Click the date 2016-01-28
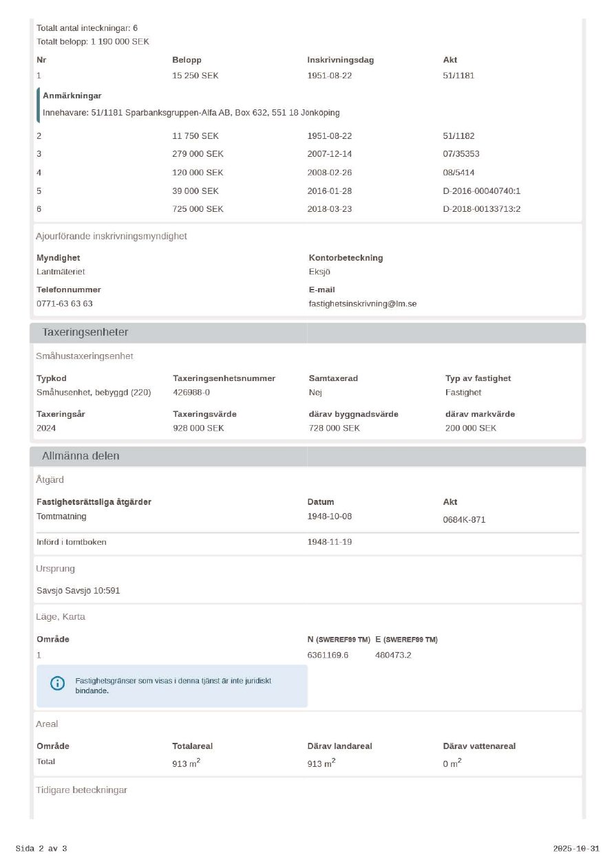 point(330,191)
